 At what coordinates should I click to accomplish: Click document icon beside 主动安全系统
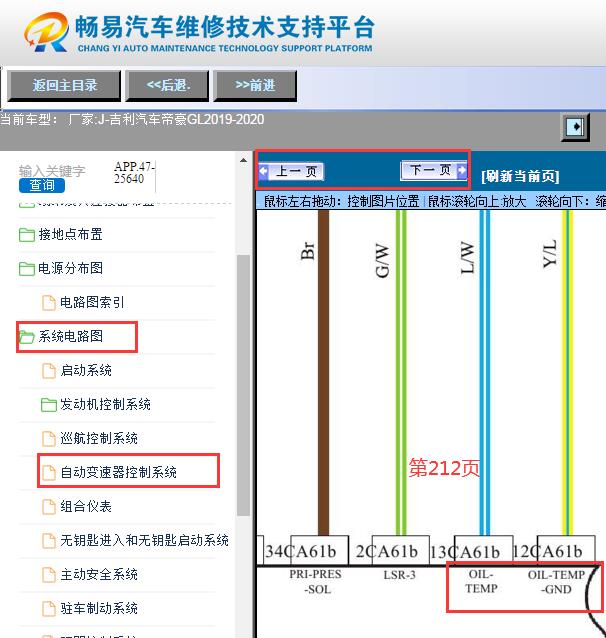(x=49, y=575)
